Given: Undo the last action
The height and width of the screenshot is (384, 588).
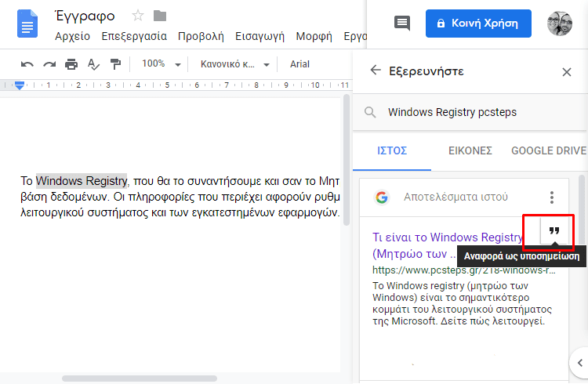Looking at the screenshot, I should (27, 64).
